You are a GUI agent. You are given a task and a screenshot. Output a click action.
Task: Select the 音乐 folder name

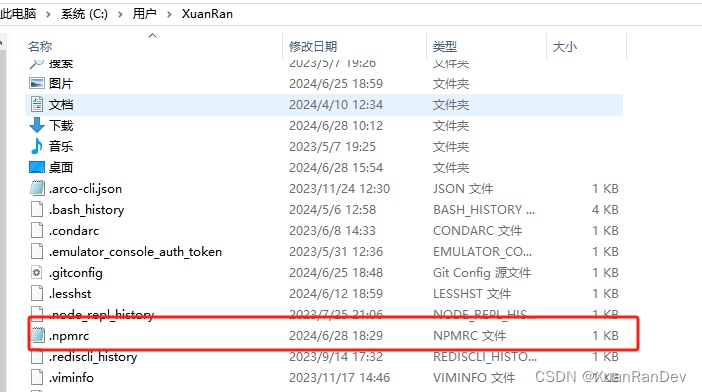61,146
